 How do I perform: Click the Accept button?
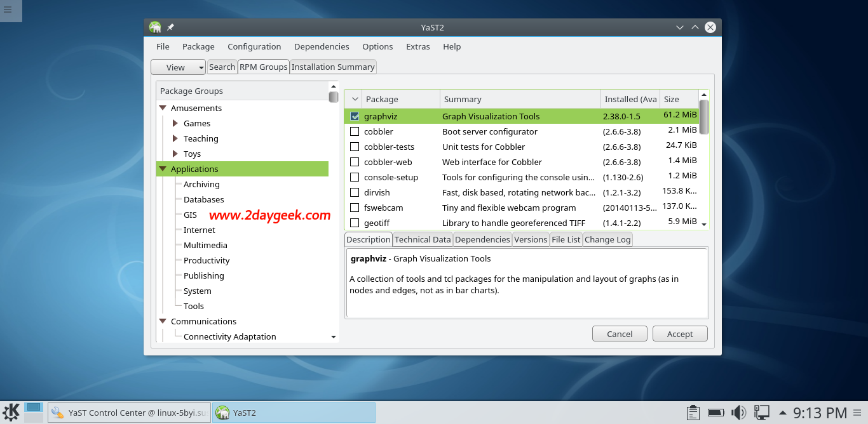pyautogui.click(x=680, y=334)
